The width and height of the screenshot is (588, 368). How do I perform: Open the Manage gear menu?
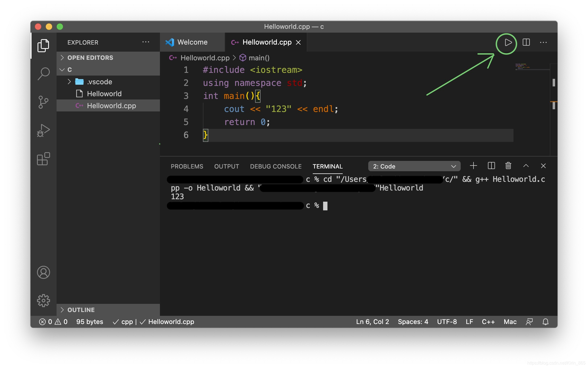[44, 301]
